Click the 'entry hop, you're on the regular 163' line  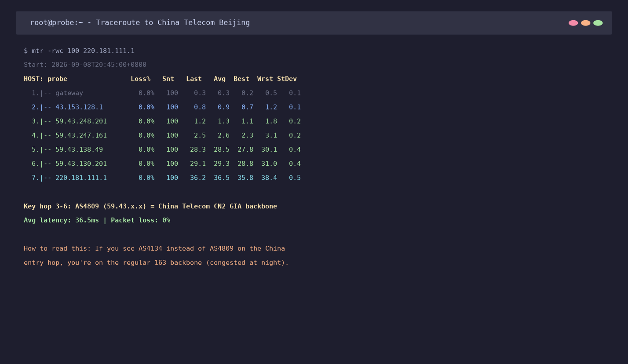point(156,262)
